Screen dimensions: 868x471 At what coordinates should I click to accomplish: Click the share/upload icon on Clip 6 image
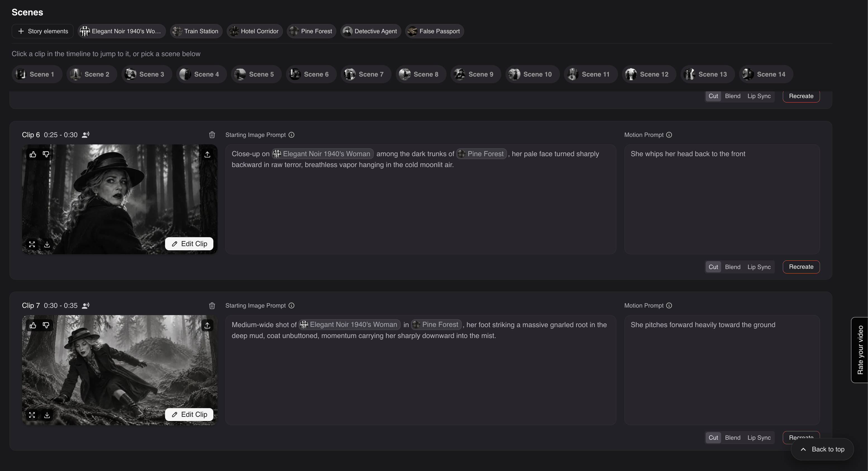207,154
